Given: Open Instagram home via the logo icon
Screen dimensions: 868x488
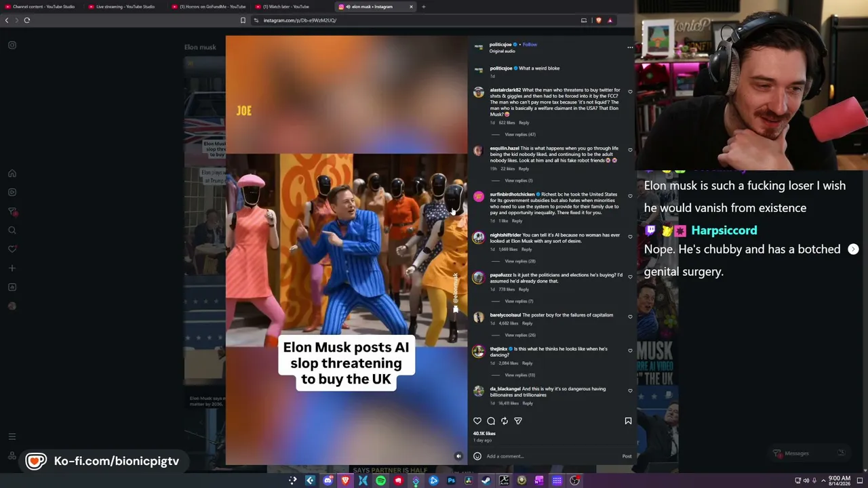Looking at the screenshot, I should pos(12,45).
